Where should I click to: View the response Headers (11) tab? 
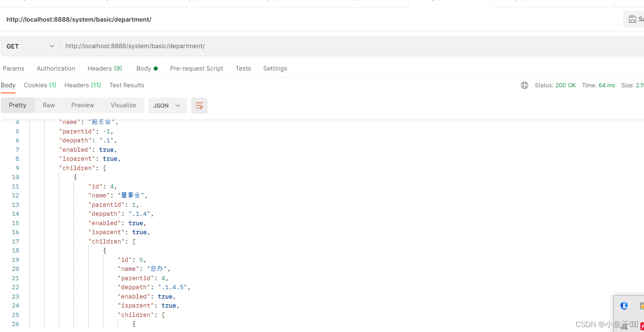83,85
